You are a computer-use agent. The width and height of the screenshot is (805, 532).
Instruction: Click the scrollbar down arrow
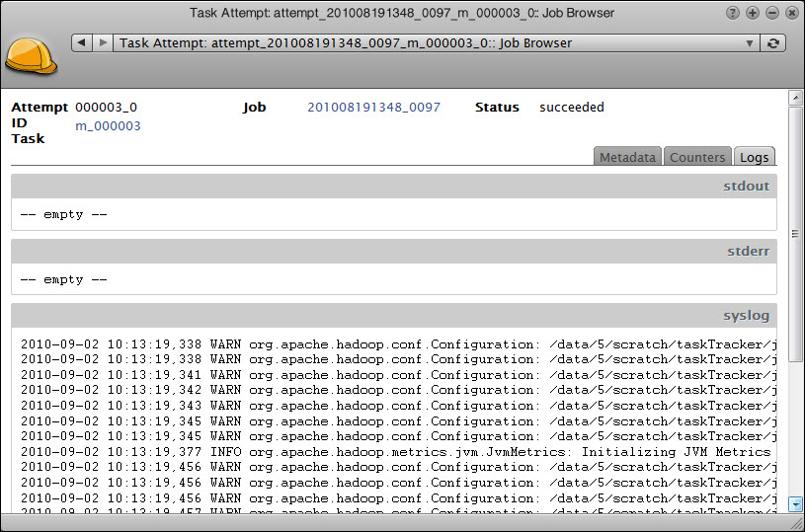coord(796,504)
